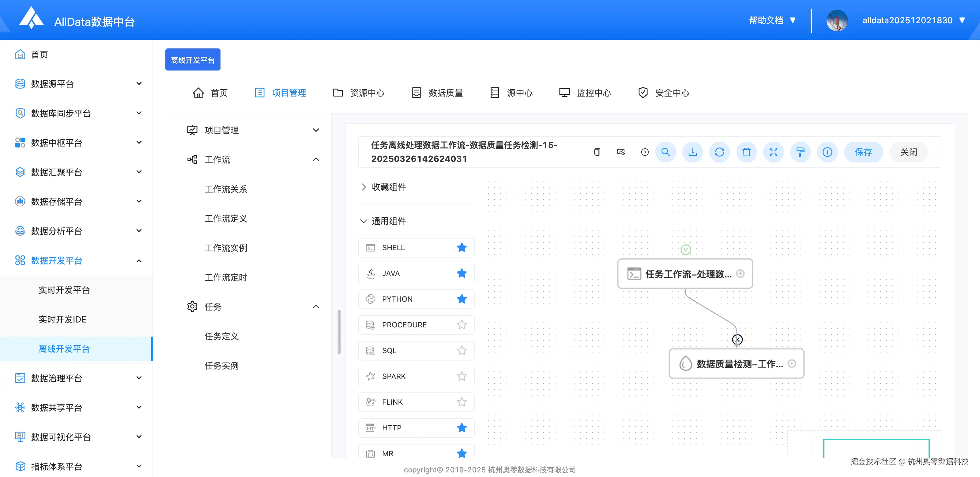This screenshot has height=477, width=980.
Task: Click the search magnifier toolbar icon
Action: tap(665, 152)
